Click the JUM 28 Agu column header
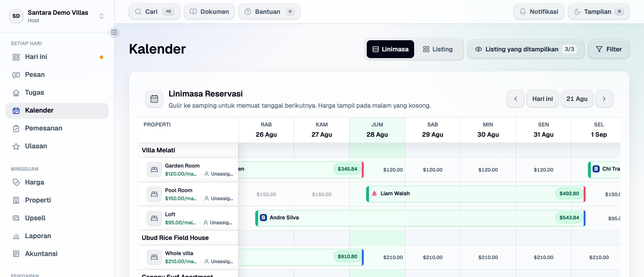The image size is (644, 277). (377, 130)
